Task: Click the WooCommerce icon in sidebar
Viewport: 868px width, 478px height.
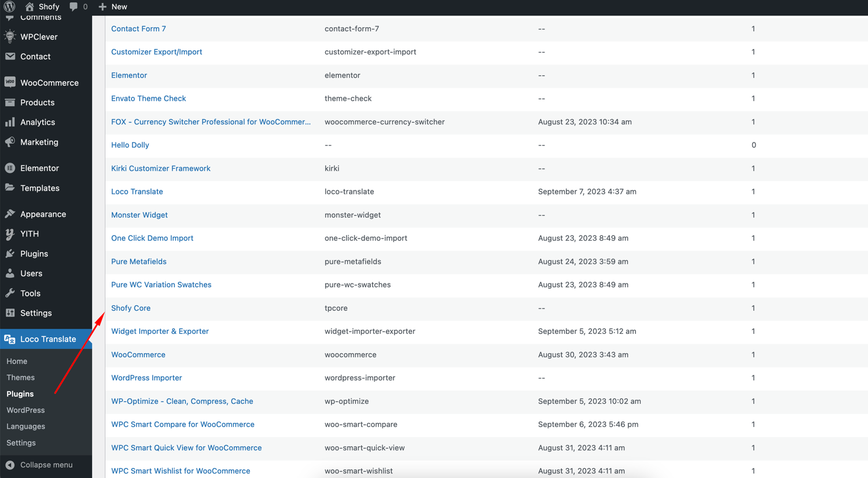Action: click(x=10, y=83)
